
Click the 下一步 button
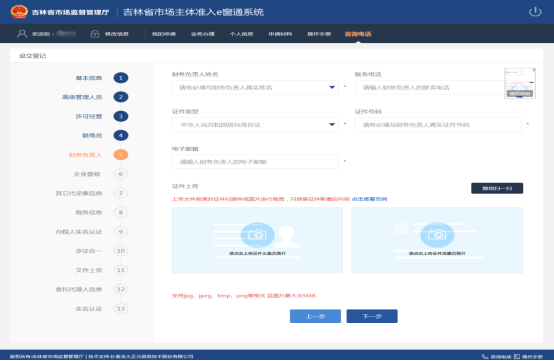[372, 316]
